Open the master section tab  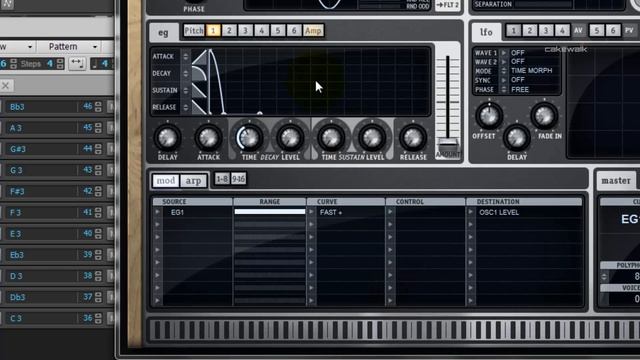(616, 180)
